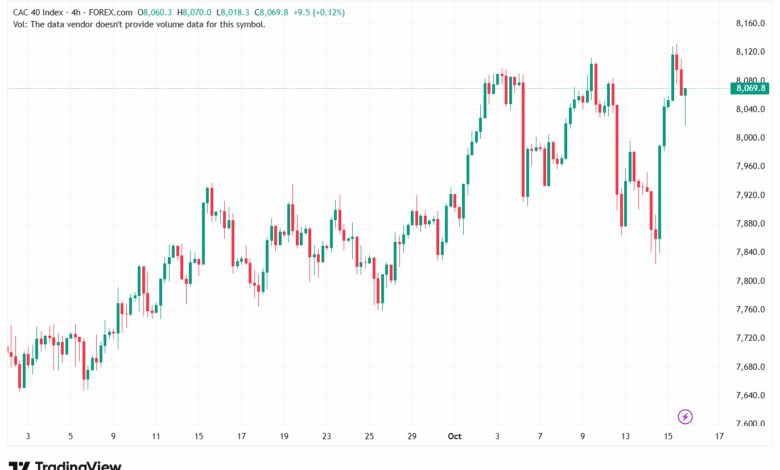
Task: Click the 8,120.0 price axis label
Action: (750, 52)
